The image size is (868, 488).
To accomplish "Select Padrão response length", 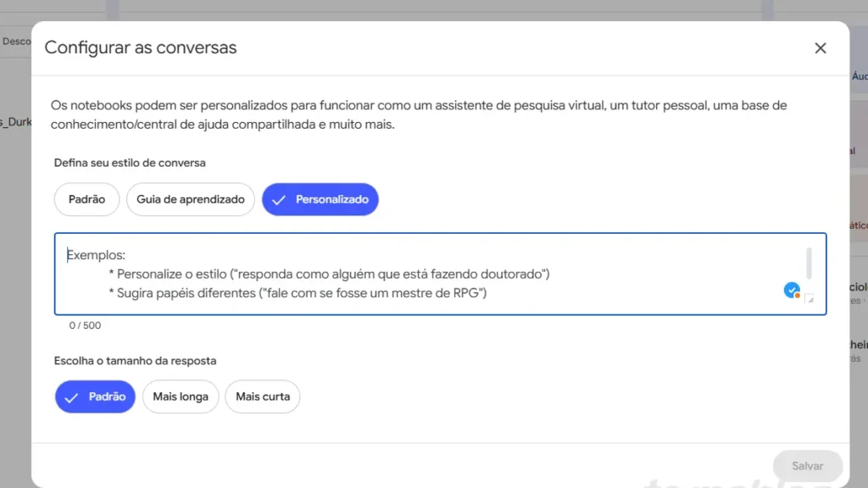I will pyautogui.click(x=95, y=396).
